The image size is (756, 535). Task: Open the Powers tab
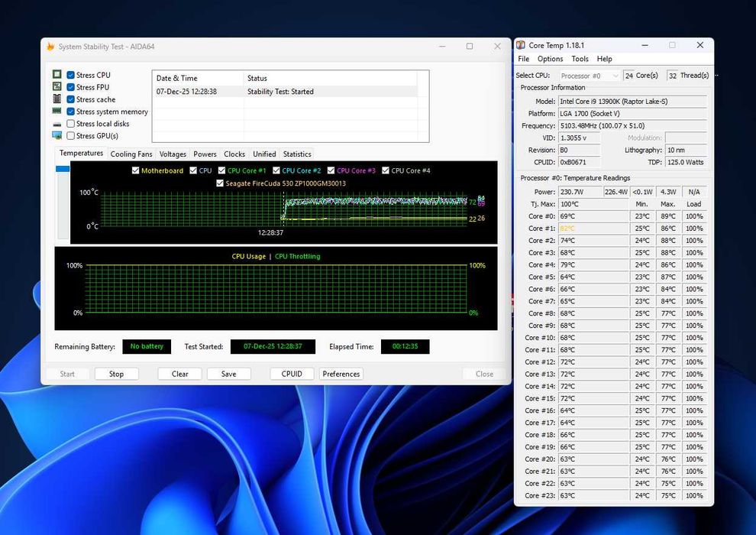tap(205, 154)
